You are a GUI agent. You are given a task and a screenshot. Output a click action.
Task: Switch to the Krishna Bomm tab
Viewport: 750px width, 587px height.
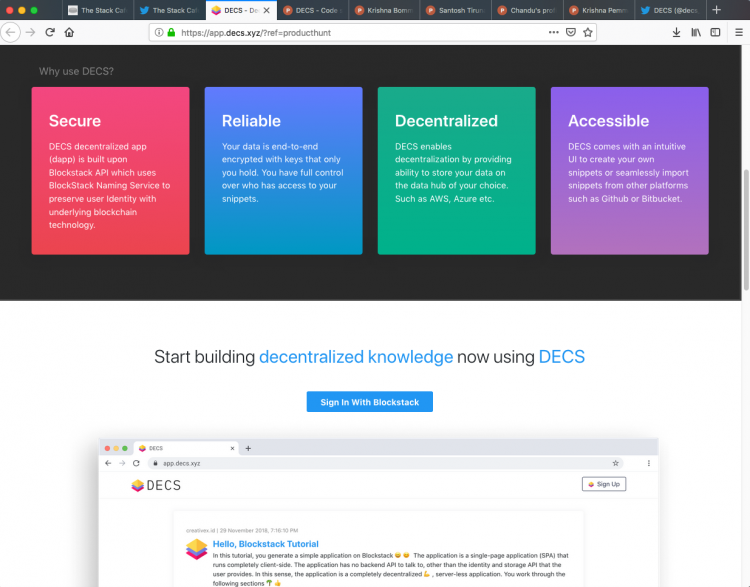(384, 10)
